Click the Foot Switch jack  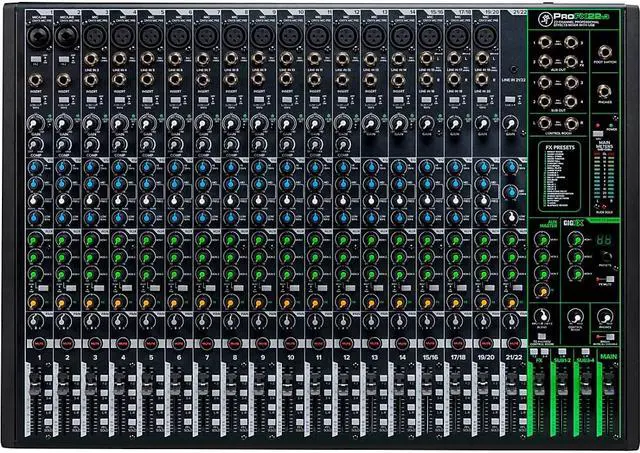pos(604,52)
